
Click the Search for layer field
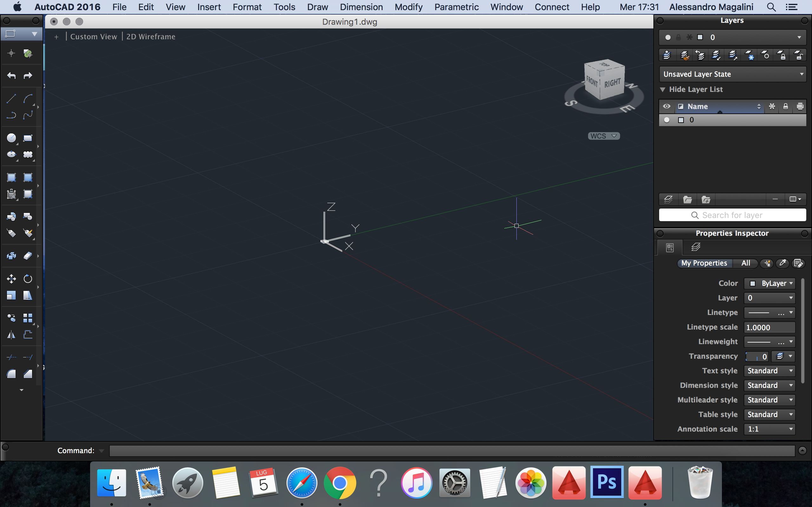point(732,215)
